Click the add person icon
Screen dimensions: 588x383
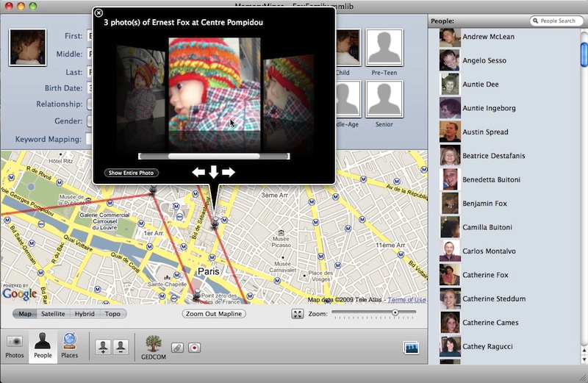click(102, 347)
